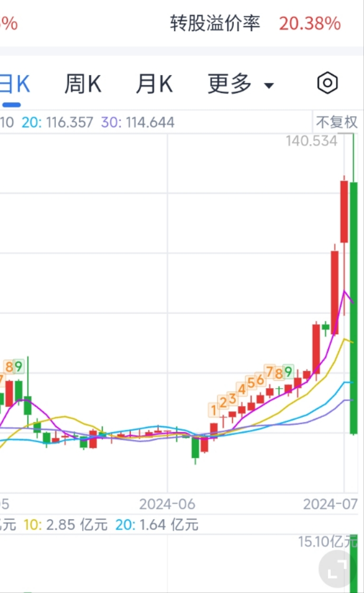Screen dimensions: 364x593
Task: Tap the 15.10亿元 volume peak label
Action: 327,542
